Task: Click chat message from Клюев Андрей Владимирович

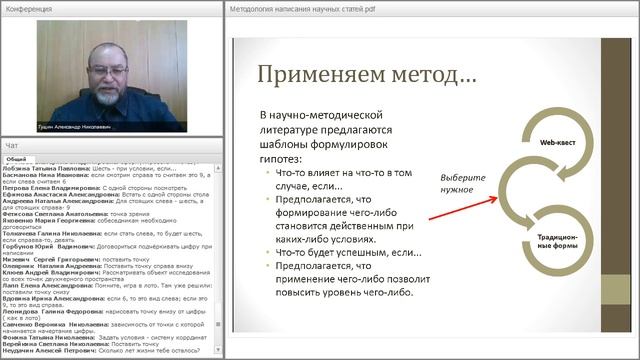Action: pyautogui.click(x=107, y=276)
